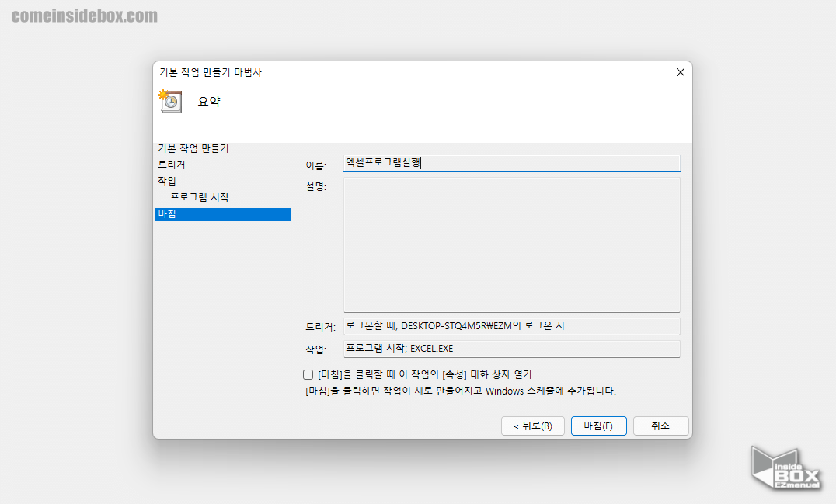This screenshot has width=836, height=504.
Task: Click the Inside Box EZmanual logo
Action: point(785,466)
